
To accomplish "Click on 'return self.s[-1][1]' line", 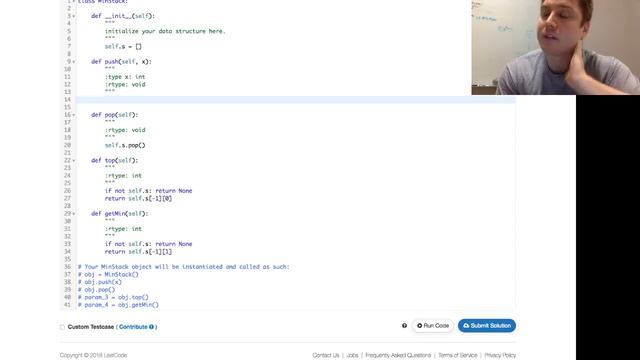I will tap(138, 251).
